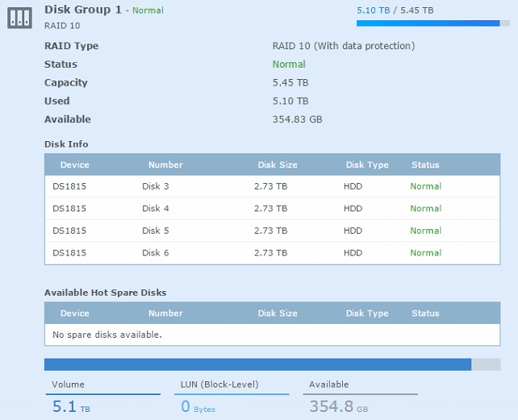
Task: Select the 5.45 TB capacity value
Action: coord(290,82)
